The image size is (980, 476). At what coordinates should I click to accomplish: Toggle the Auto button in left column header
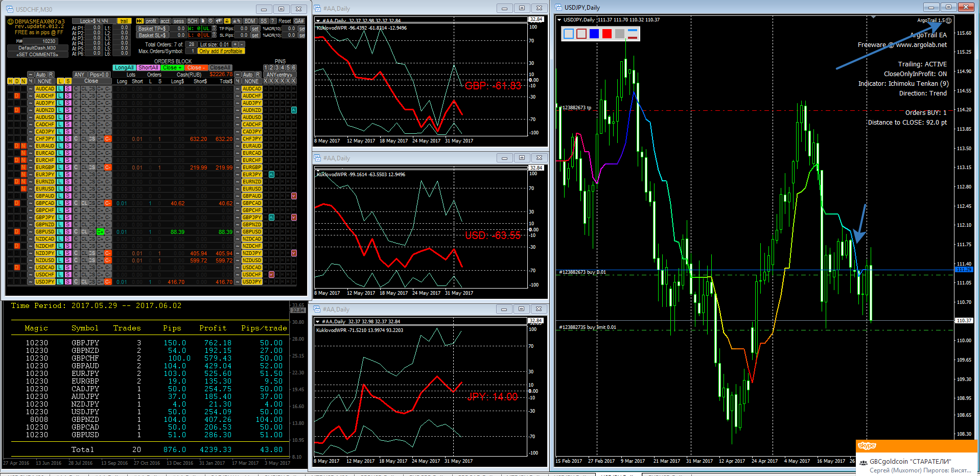point(40,75)
